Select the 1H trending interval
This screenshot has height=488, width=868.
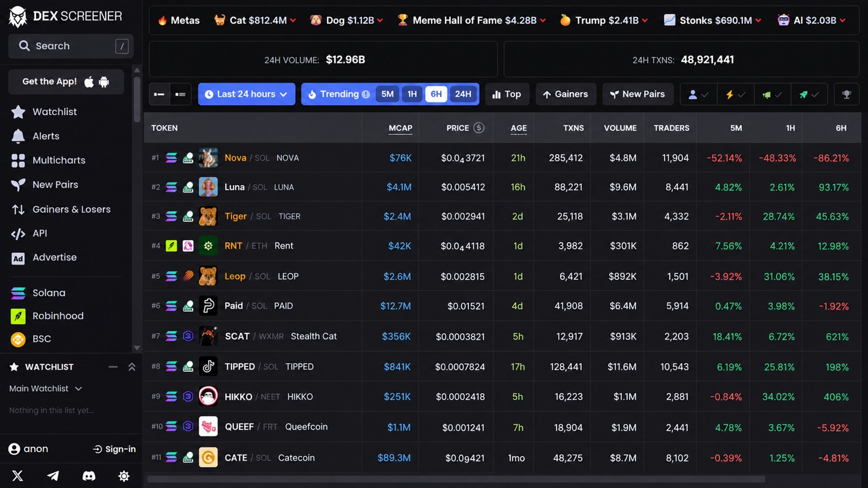coord(412,94)
